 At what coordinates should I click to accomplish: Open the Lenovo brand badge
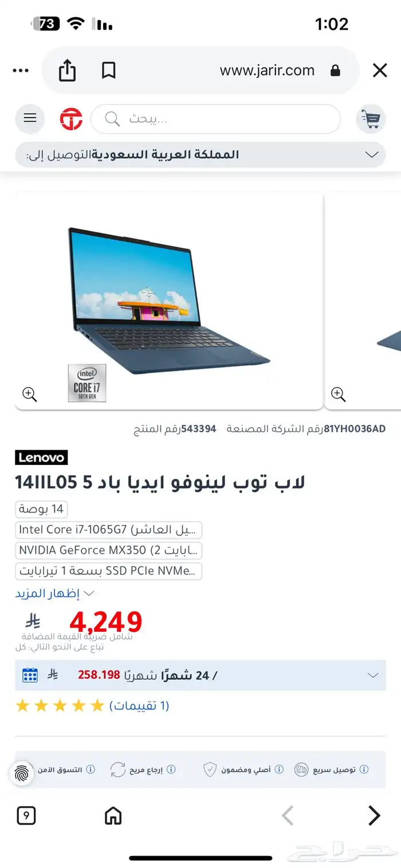click(x=41, y=458)
